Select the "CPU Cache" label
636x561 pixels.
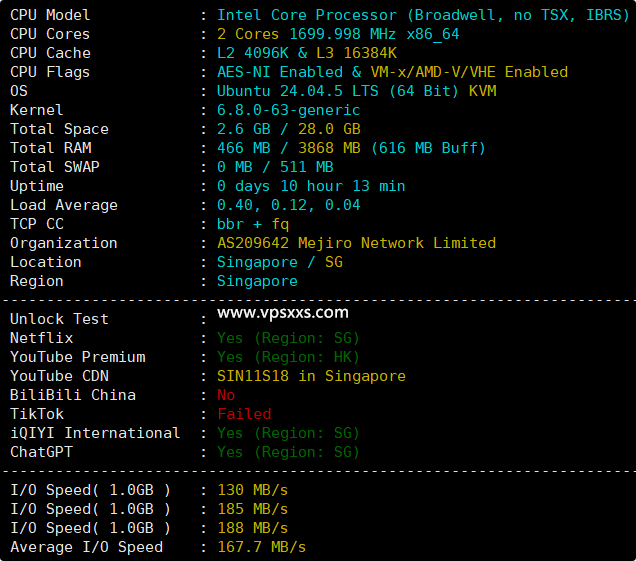[50, 53]
